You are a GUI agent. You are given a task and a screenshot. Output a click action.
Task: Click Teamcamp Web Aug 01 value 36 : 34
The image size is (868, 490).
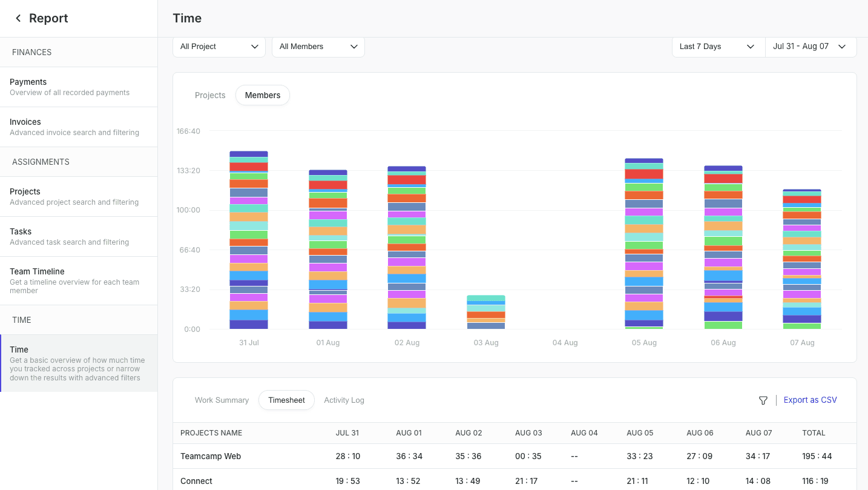[409, 456]
